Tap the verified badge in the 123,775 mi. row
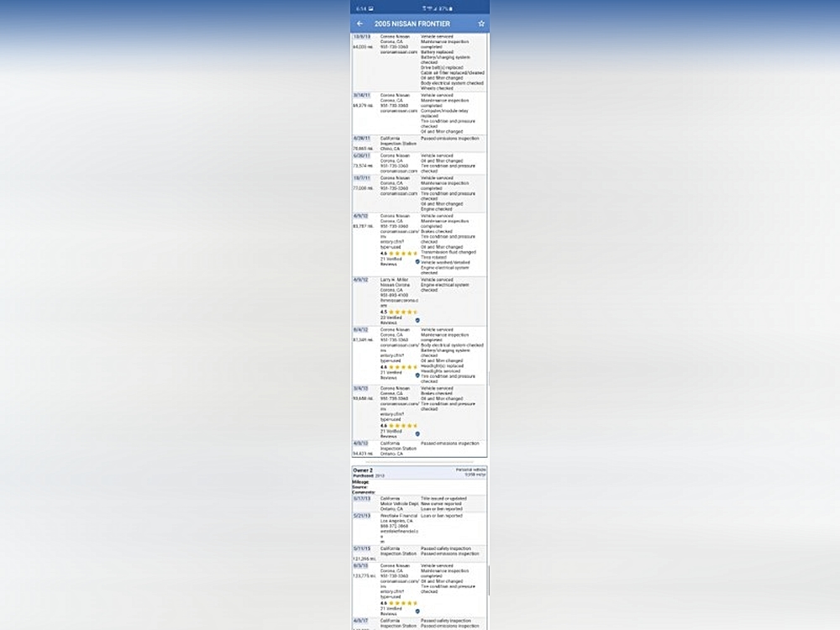Screen dimensions: 840x630 click(x=417, y=612)
